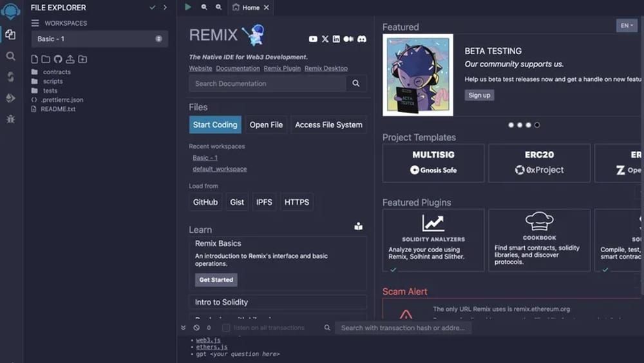Viewport: 644px width, 363px height.
Task: Open Deploy & Run Transactions plugin
Action: [x=11, y=98]
